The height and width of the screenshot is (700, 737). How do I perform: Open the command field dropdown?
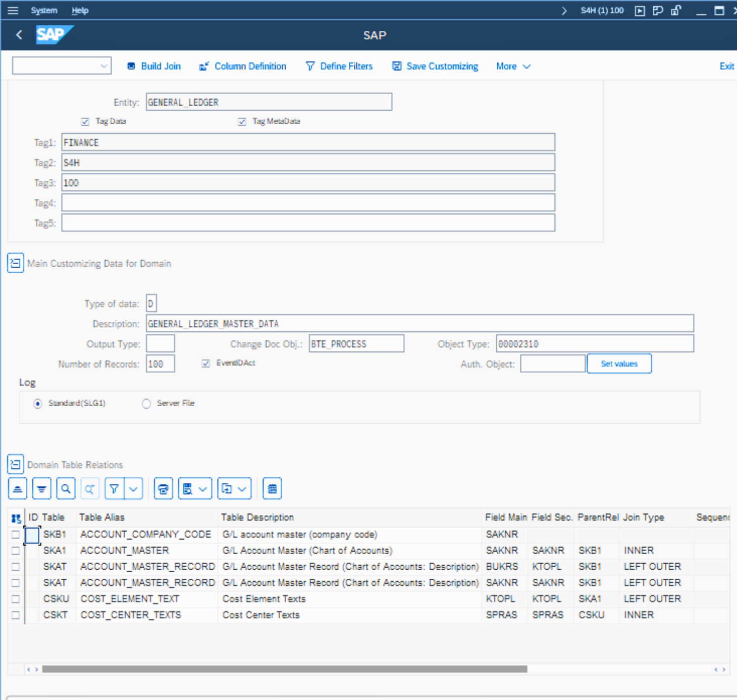pos(104,66)
